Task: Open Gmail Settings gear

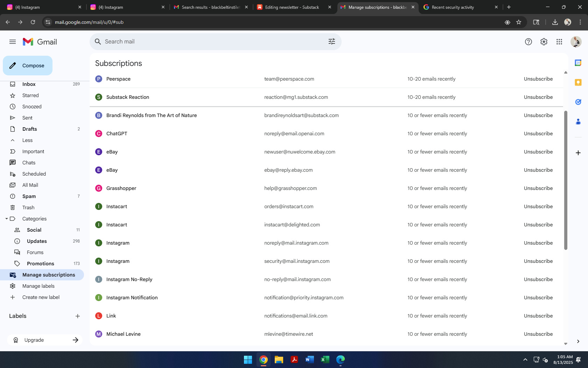Action: point(544,42)
